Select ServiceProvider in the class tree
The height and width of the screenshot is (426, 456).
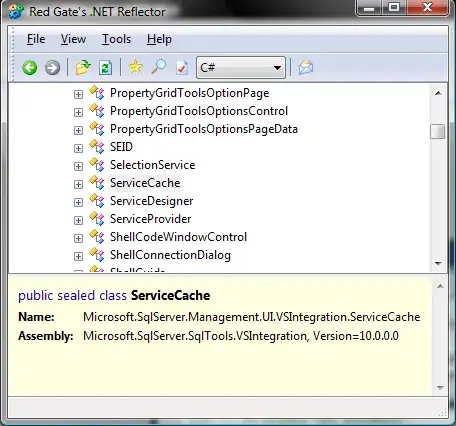[151, 219]
